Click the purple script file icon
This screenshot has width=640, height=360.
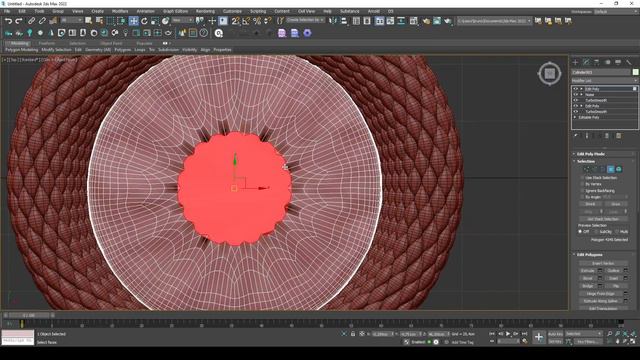[x=282, y=33]
